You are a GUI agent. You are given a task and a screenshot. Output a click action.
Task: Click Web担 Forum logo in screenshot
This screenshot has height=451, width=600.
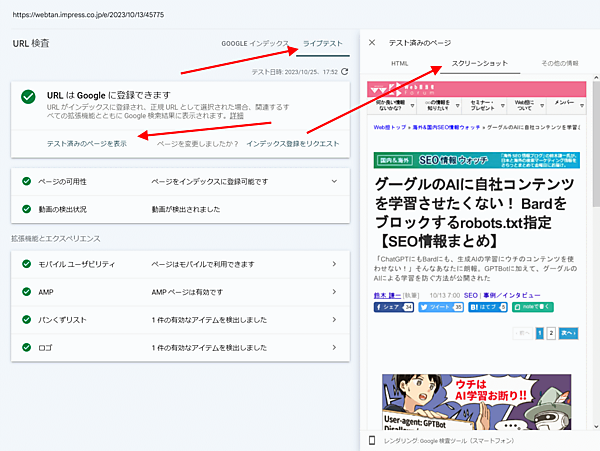click(402, 90)
